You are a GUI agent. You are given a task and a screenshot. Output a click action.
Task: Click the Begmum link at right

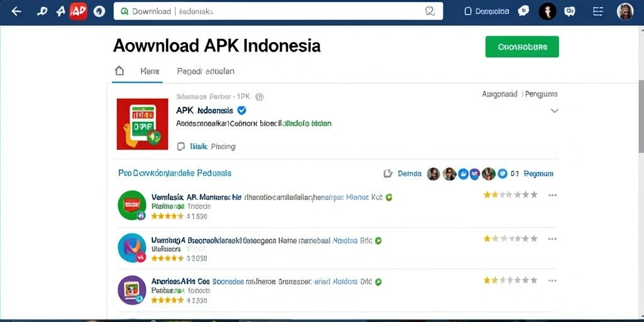tap(539, 174)
